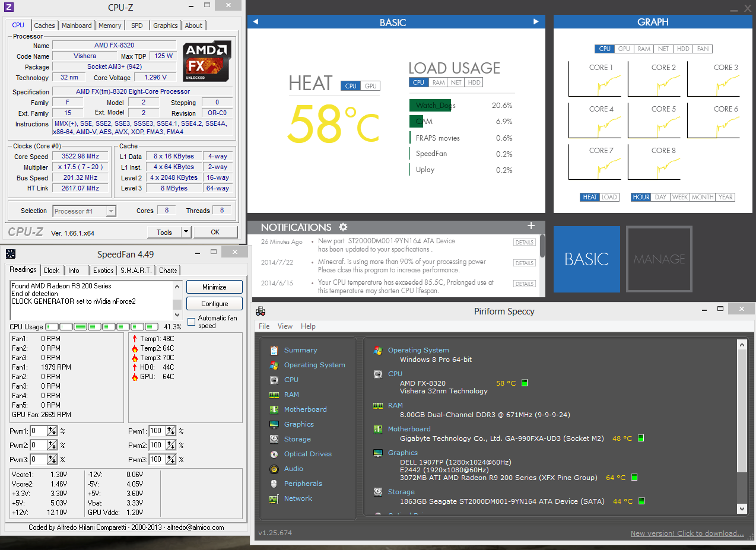Set graph time range to DAY
Viewport: 756px width, 550px height.
pyautogui.click(x=660, y=197)
